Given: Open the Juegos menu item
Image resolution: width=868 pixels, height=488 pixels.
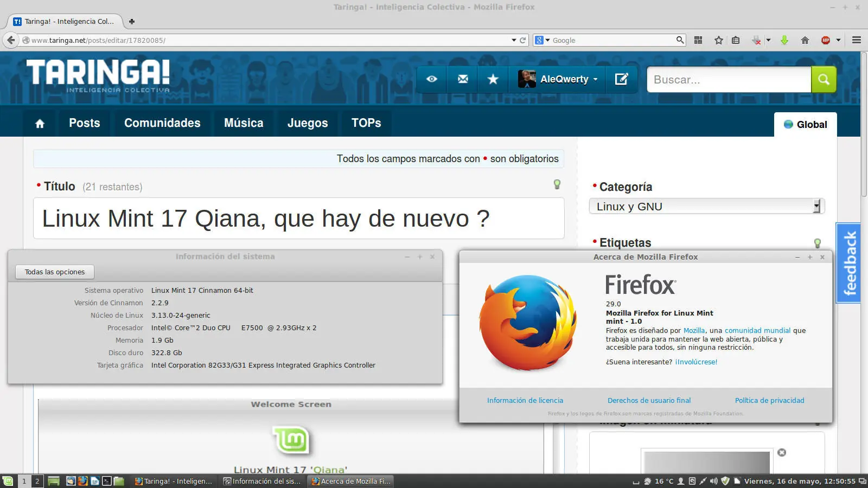Looking at the screenshot, I should tap(308, 123).
